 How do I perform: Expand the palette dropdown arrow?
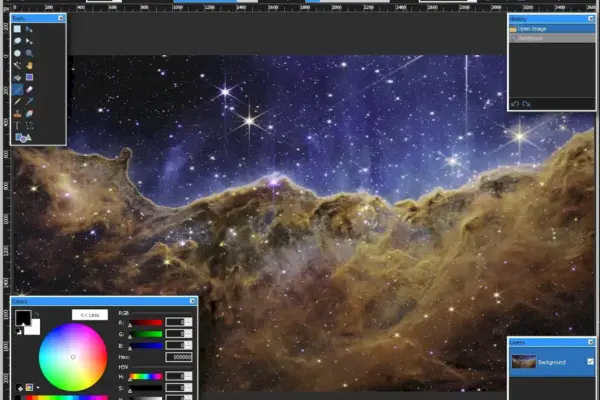pos(38,388)
